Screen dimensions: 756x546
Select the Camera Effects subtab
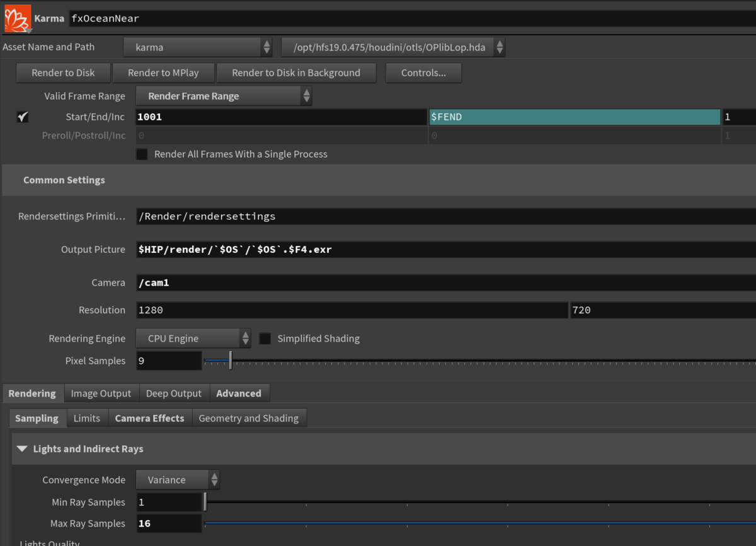[x=149, y=418]
